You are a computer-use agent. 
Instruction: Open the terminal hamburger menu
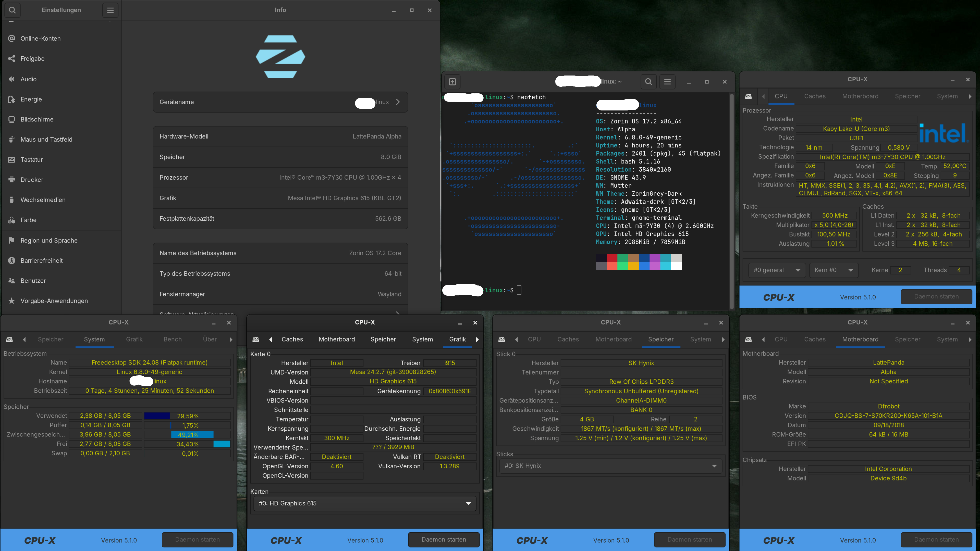click(x=667, y=82)
